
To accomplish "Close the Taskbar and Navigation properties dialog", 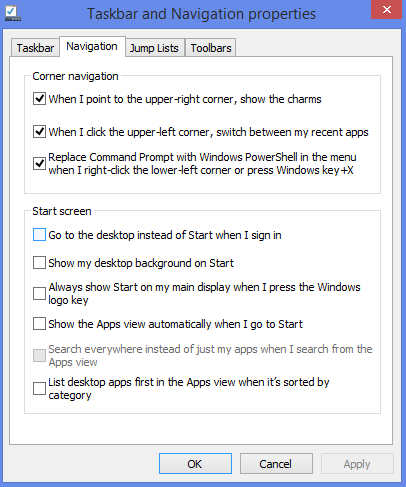I will [x=387, y=10].
